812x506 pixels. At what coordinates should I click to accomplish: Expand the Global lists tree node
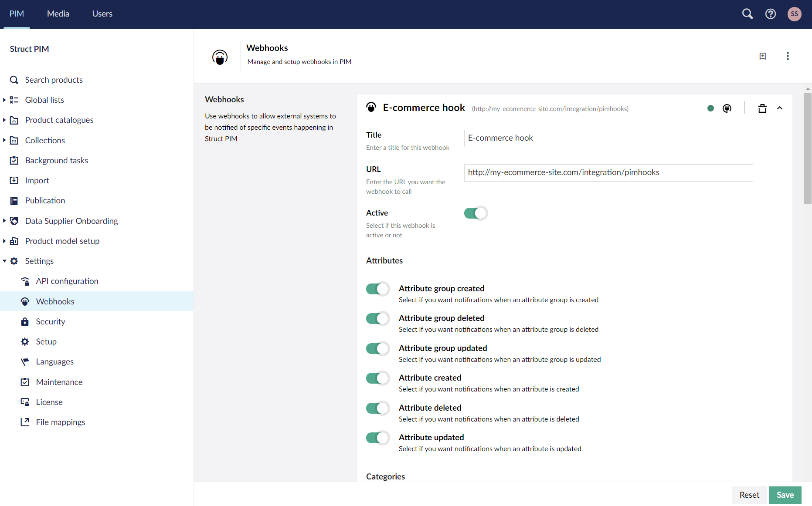tap(4, 100)
